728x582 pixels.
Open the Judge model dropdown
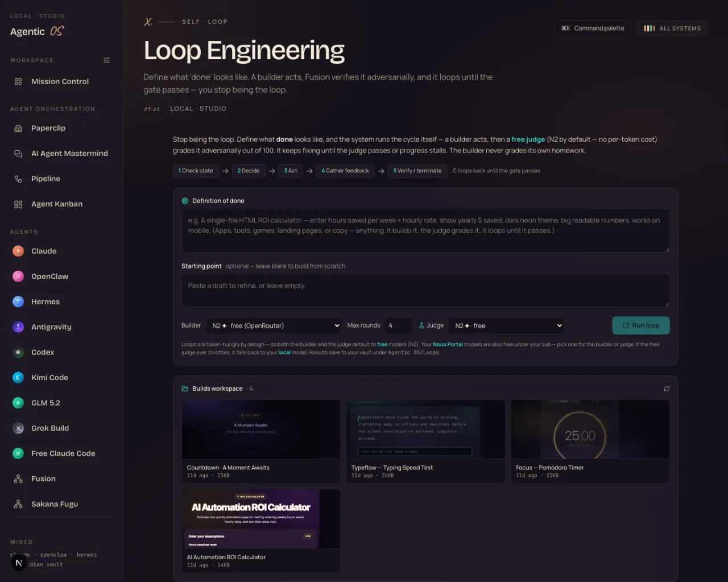[506, 325]
